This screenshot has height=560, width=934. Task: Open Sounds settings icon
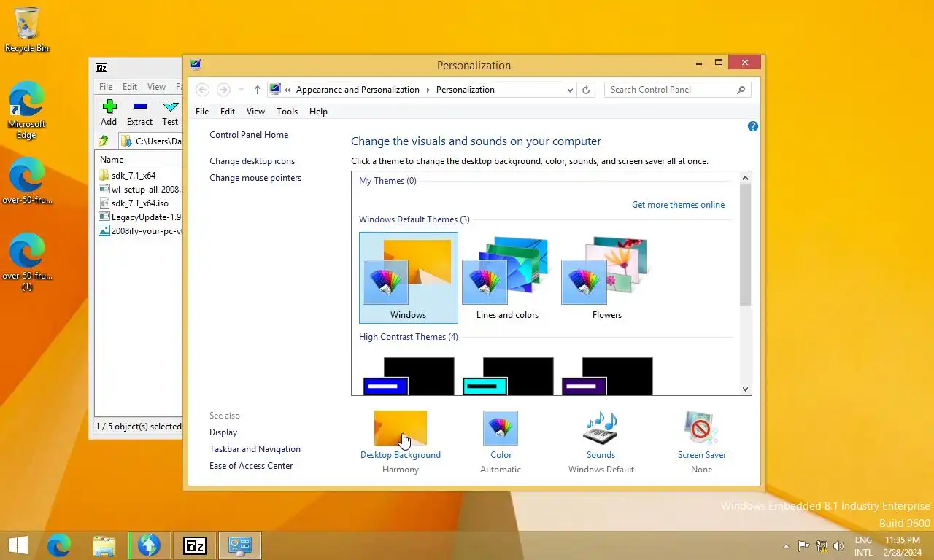[601, 428]
